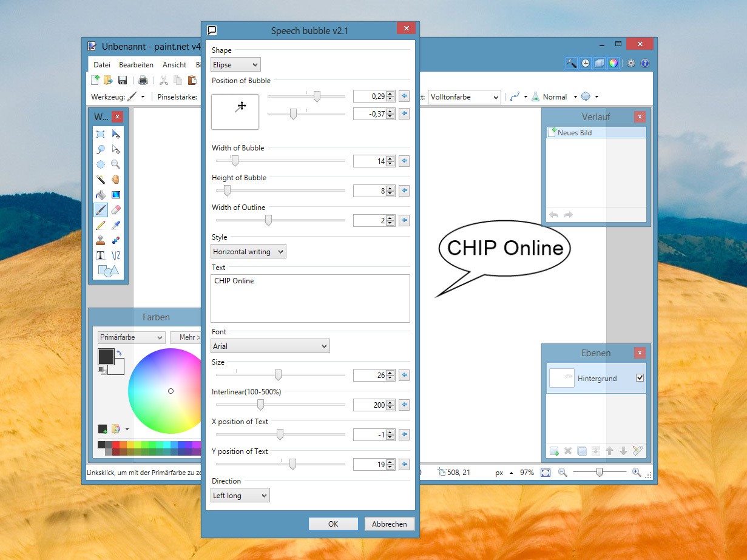The image size is (747, 560).
Task: Open the Primärfarbe dropdown in Farben
Action: (x=131, y=337)
